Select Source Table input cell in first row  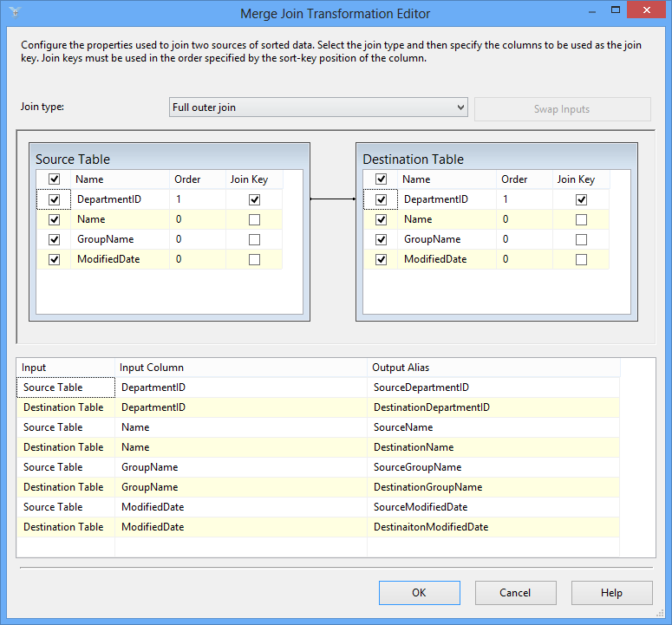tap(65, 387)
